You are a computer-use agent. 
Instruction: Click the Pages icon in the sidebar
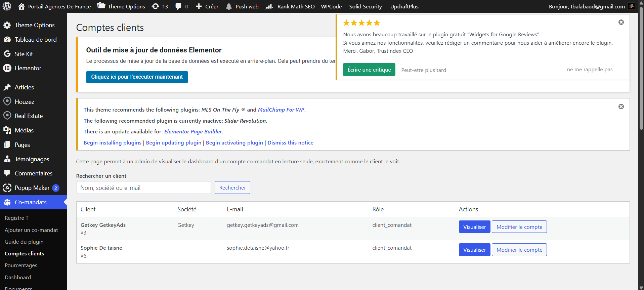pos(7,145)
